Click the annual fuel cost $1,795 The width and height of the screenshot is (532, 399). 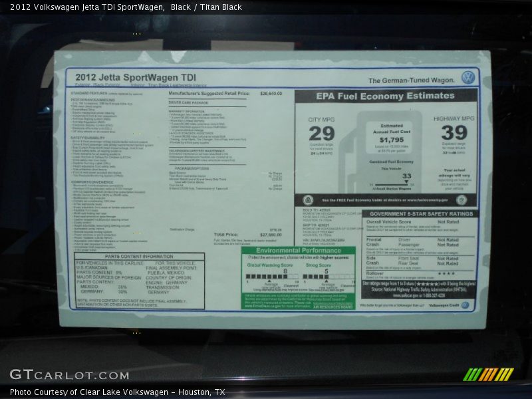(x=392, y=140)
